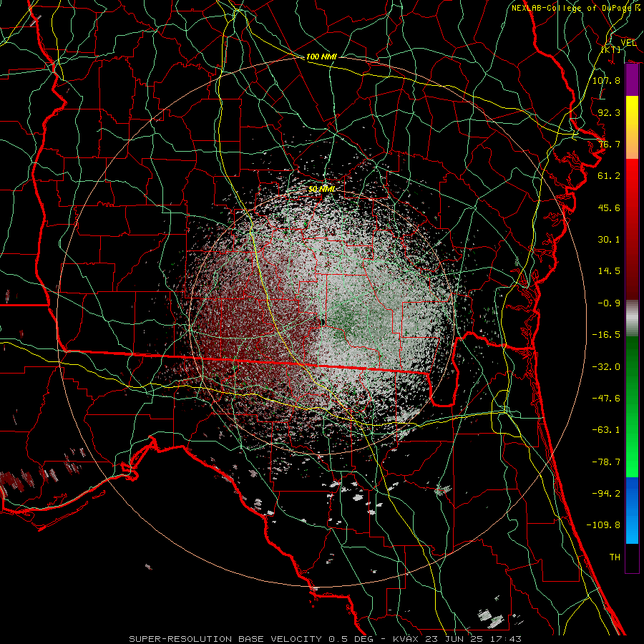Click the gray near-zero color bar segment

[x=632, y=318]
